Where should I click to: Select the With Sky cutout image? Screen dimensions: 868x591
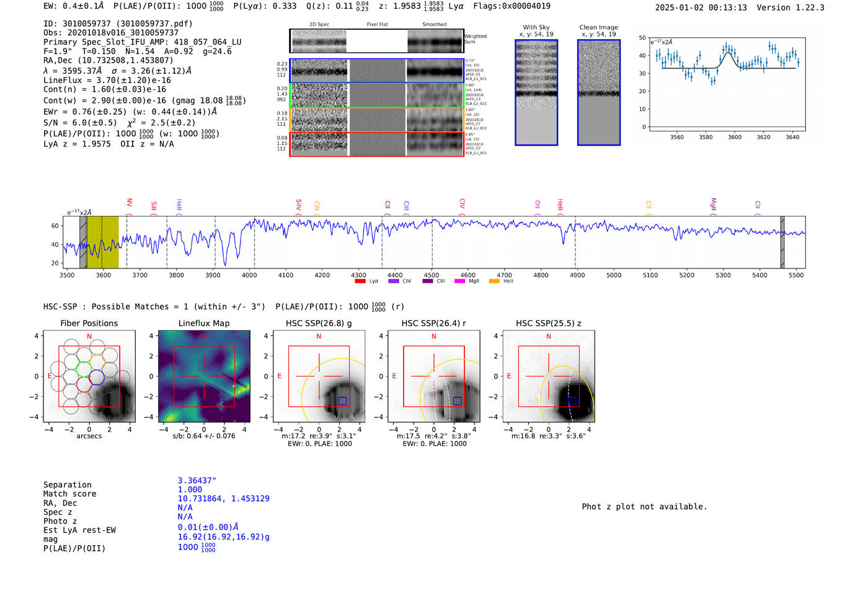click(536, 92)
